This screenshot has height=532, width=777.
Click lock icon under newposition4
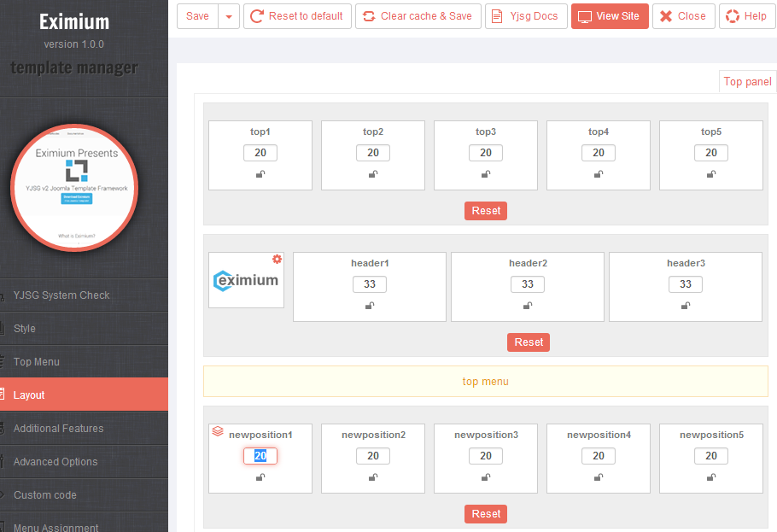(x=599, y=477)
